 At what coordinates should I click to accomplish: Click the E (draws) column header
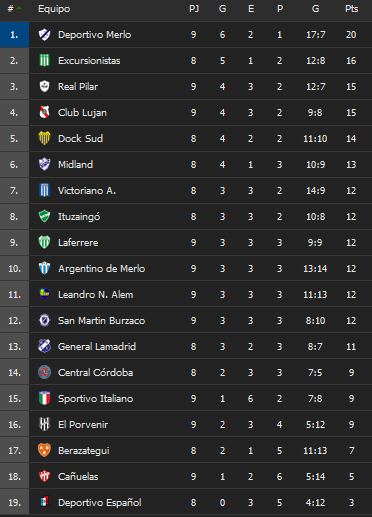click(x=251, y=9)
